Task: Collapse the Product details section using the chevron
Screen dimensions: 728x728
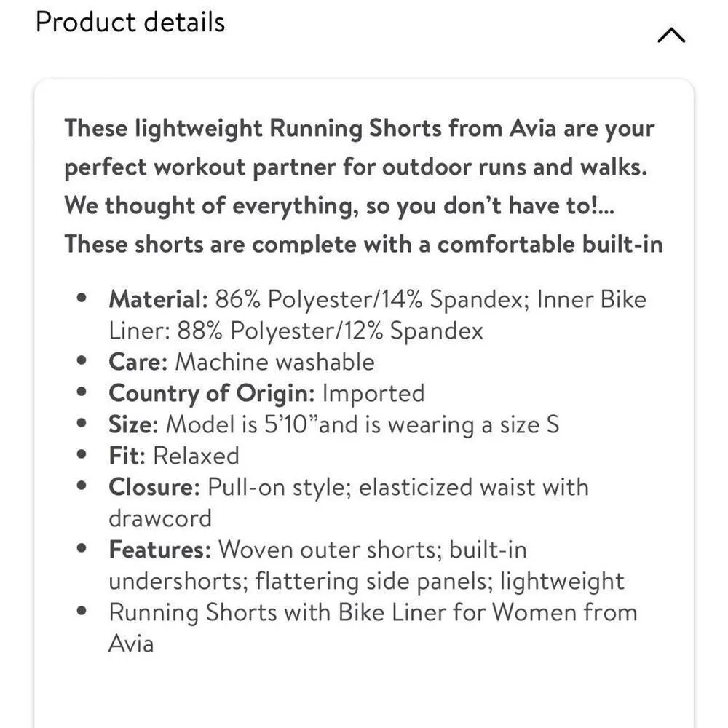Action: click(670, 33)
